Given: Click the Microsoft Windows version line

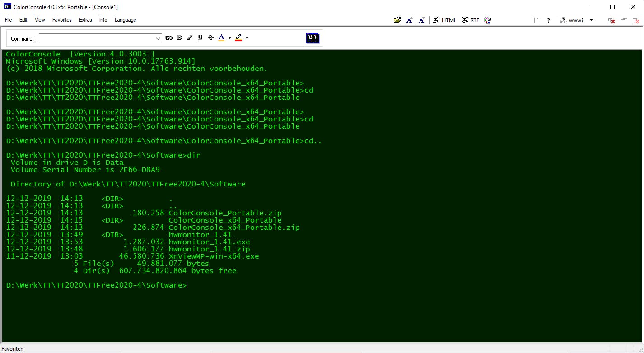Looking at the screenshot, I should coord(101,61).
